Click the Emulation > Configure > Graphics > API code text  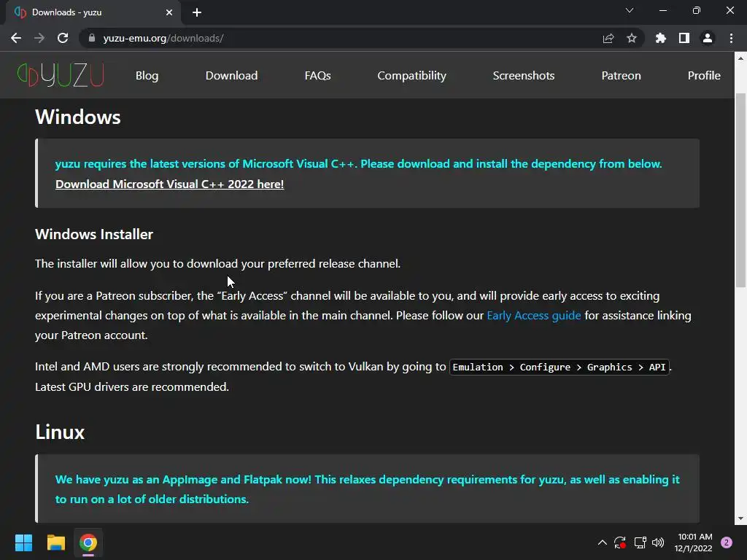tap(560, 367)
